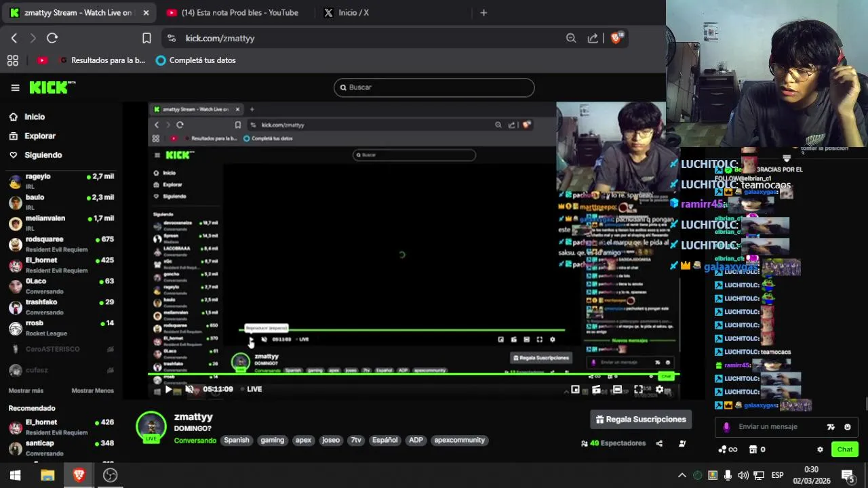Click the apexcommunity tag
The width and height of the screenshot is (868, 488).
[x=460, y=440]
